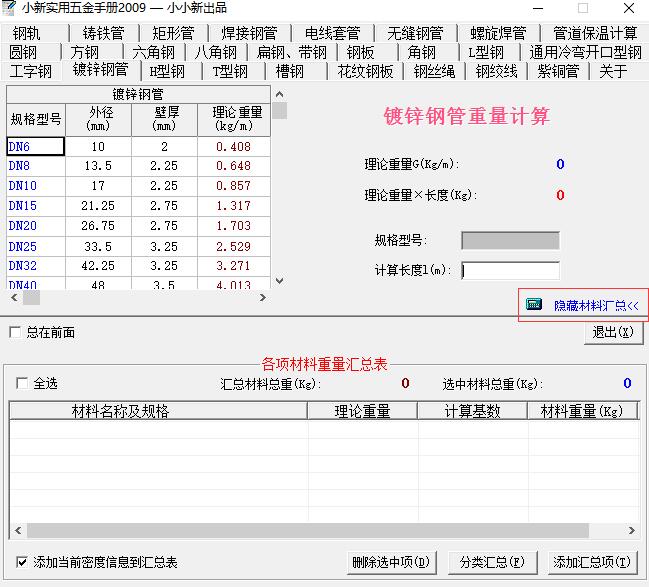
Task: Open the 扁钢、带钢 tab
Action: click(x=292, y=52)
